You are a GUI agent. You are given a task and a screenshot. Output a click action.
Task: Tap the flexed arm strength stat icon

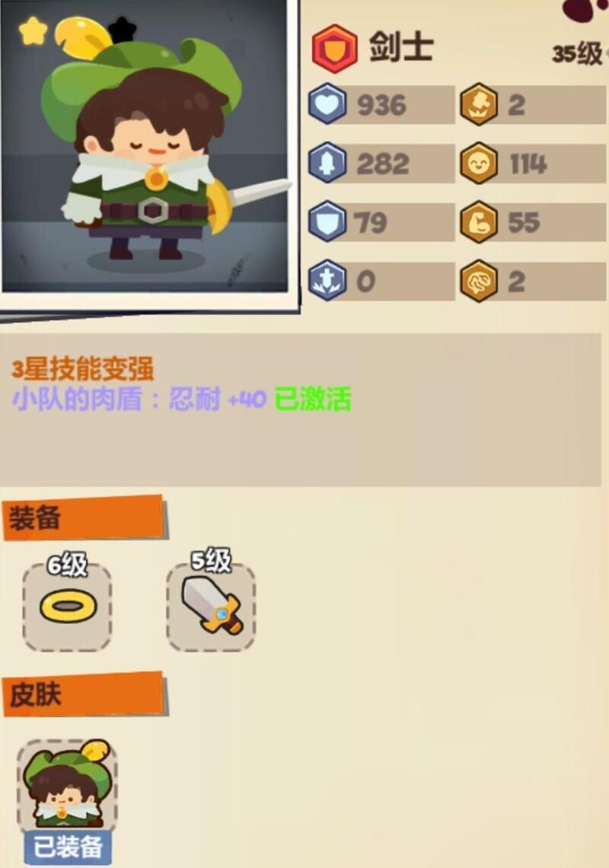479,221
